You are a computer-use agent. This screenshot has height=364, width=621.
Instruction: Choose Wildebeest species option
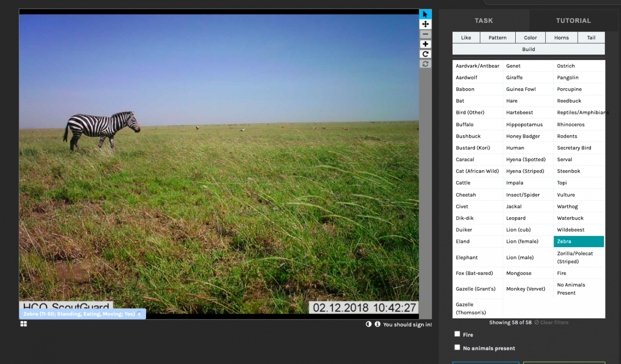pos(579,230)
